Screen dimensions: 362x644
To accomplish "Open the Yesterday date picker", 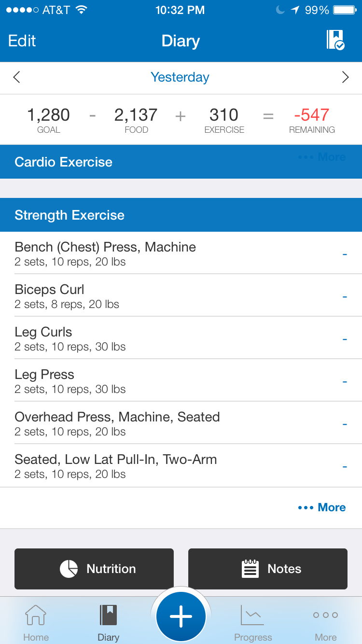I will point(180,77).
